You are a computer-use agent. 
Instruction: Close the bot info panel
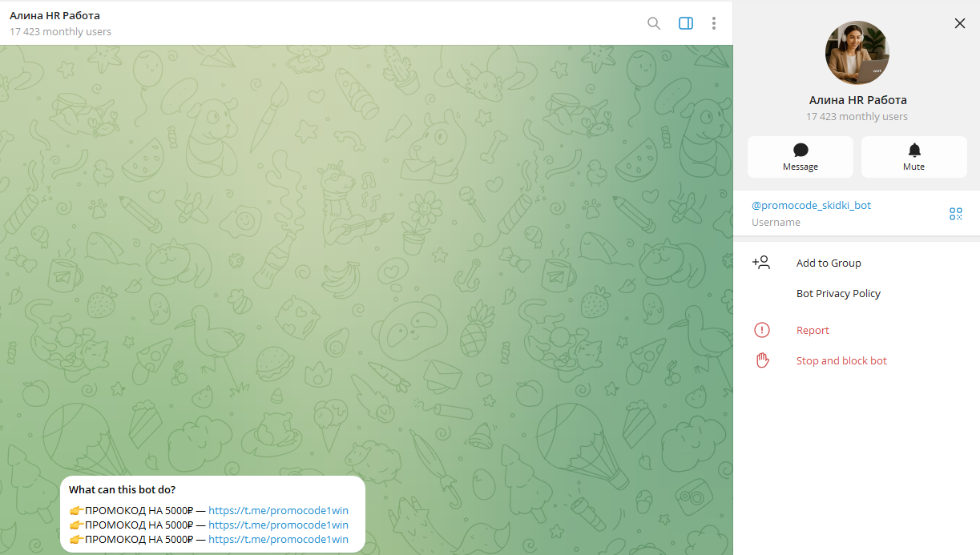coord(959,23)
